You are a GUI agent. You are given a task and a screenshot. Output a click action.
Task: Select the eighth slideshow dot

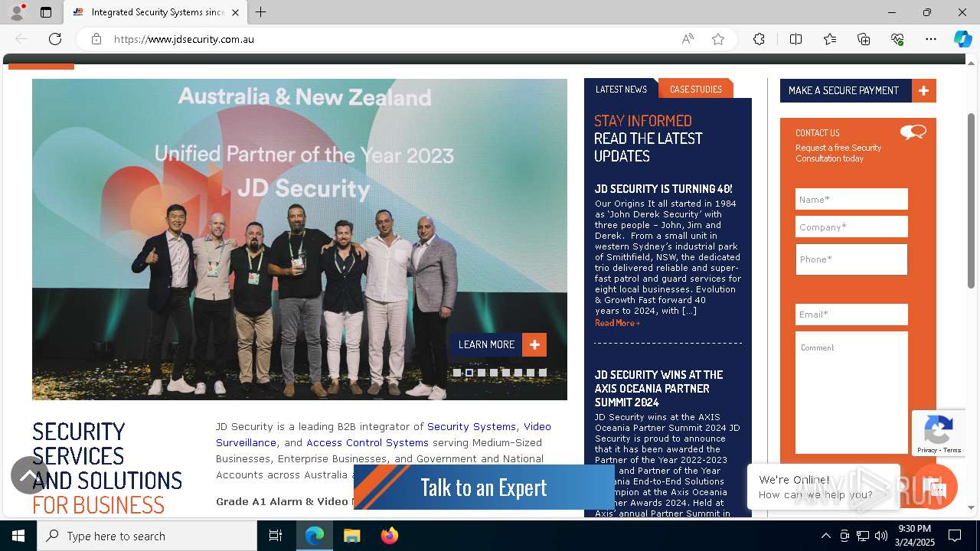[x=543, y=373]
